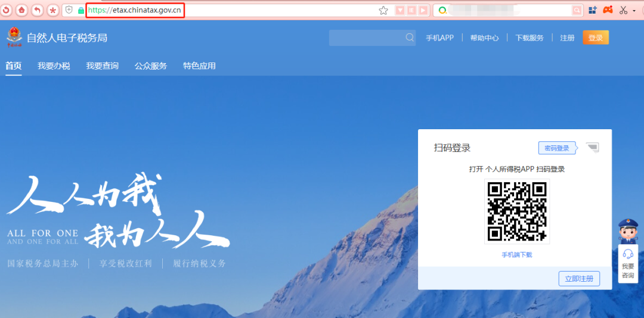Open the blue extensions grid icon
This screenshot has width=644, height=318.
click(x=592, y=10)
